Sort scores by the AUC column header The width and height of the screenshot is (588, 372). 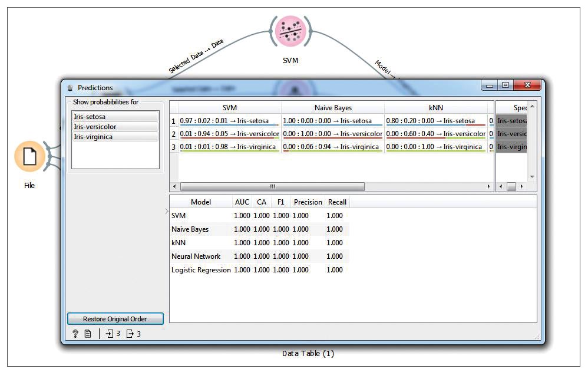[242, 202]
